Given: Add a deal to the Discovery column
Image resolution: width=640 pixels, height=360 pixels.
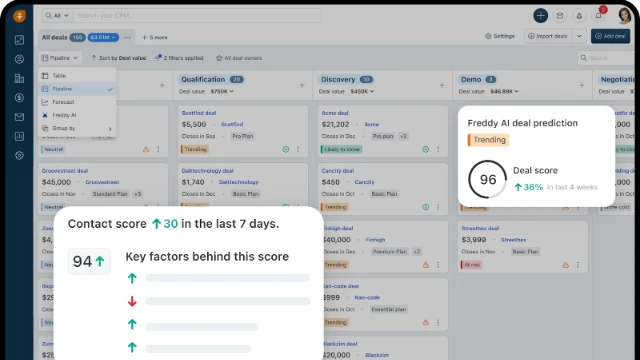Looking at the screenshot, I should 442,85.
